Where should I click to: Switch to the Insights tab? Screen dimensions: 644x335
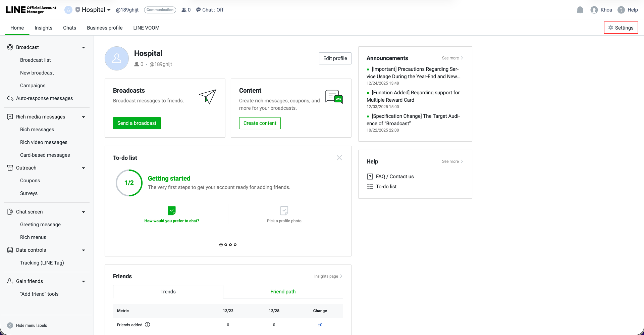(x=43, y=28)
